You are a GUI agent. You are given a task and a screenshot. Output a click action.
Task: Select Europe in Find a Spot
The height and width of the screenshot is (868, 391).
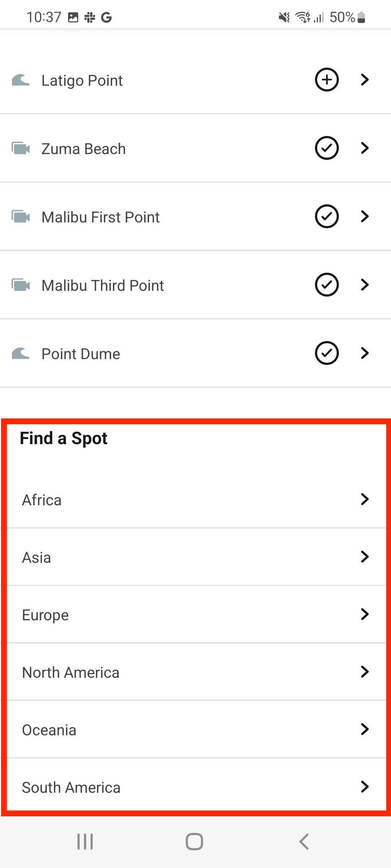[x=195, y=614]
